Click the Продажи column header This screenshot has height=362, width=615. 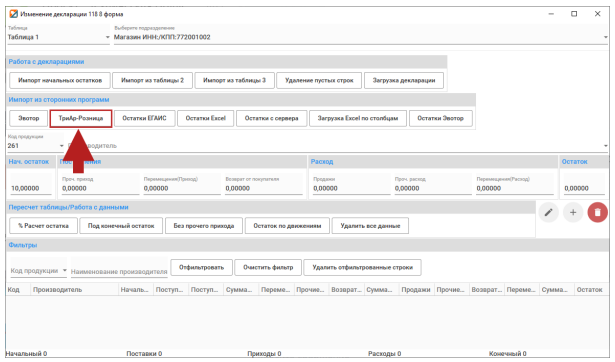416,290
